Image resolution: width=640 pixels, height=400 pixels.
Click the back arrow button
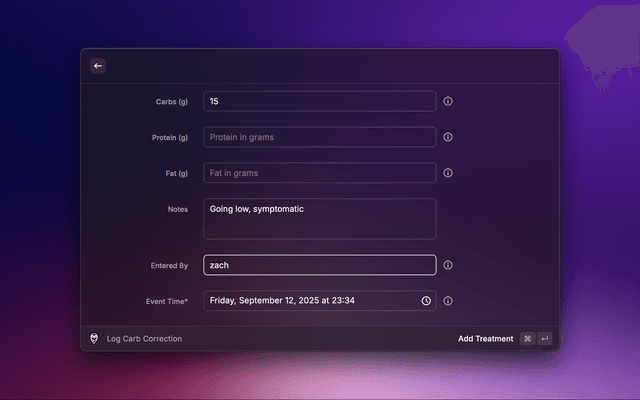click(98, 66)
